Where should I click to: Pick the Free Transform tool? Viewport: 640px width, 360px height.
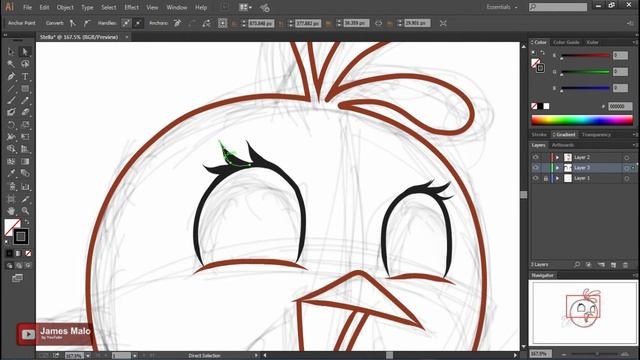point(25,137)
